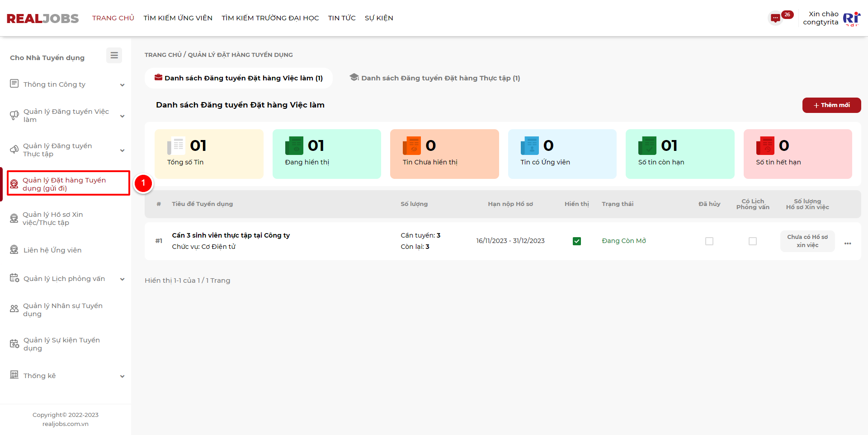The image size is (868, 435).
Task: Click the REALJOBS logo
Action: [42, 19]
